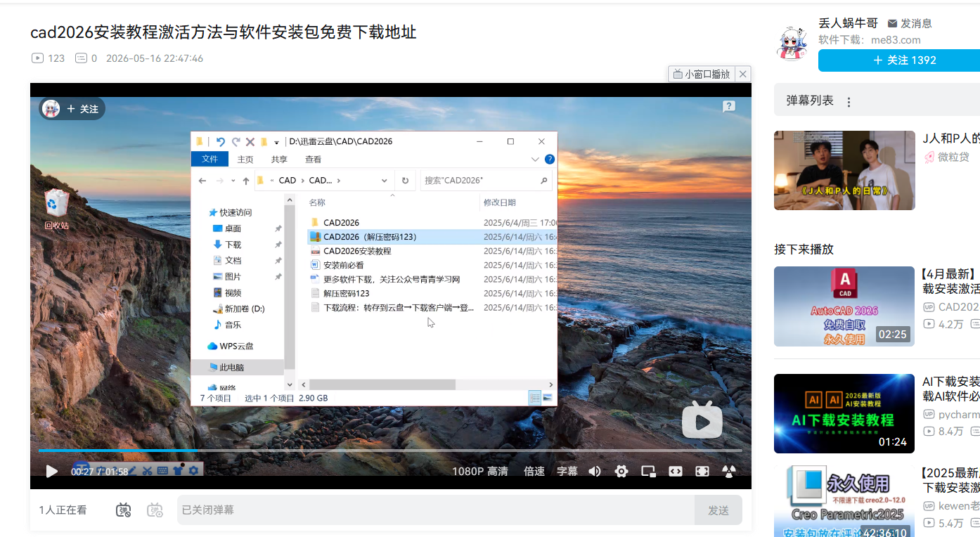Click Explorer blue help icon

pos(550,160)
